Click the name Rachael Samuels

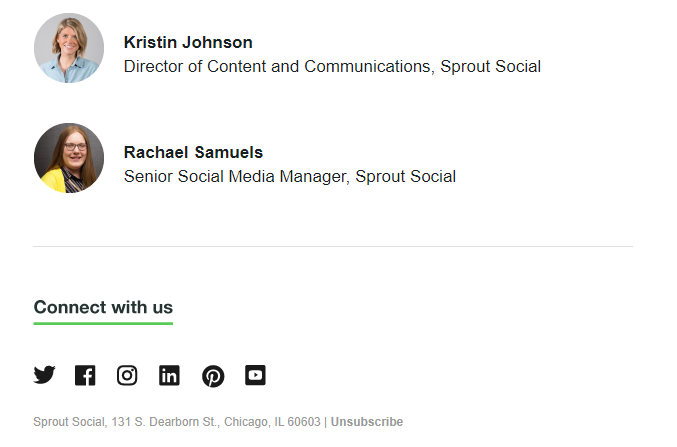[193, 152]
